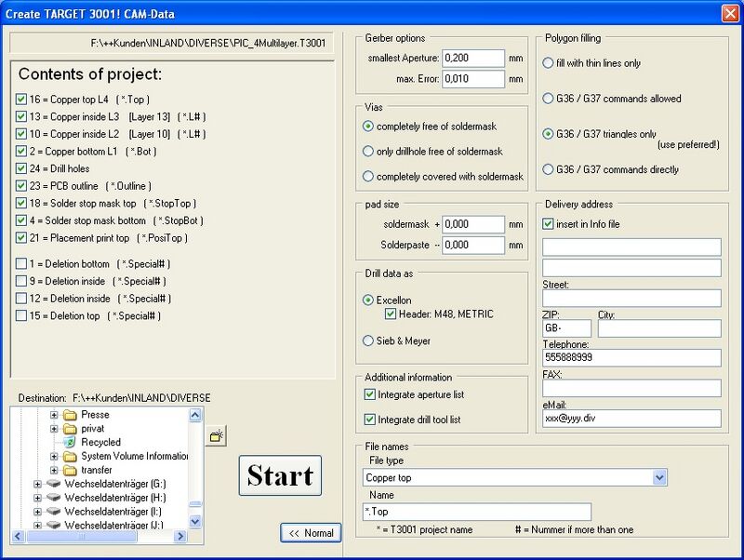Click the FAX input field
The height and width of the screenshot is (560, 744).
point(631,388)
